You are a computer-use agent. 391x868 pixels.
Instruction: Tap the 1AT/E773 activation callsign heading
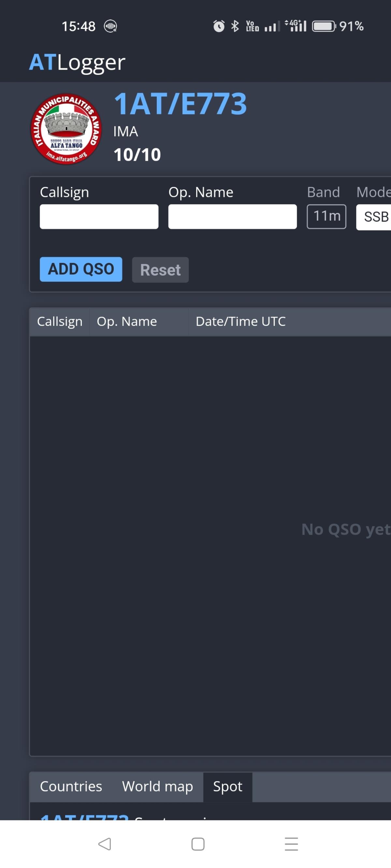click(181, 104)
